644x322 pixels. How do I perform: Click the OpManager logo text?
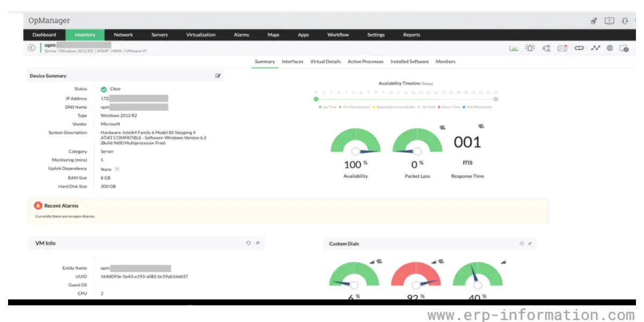click(49, 20)
